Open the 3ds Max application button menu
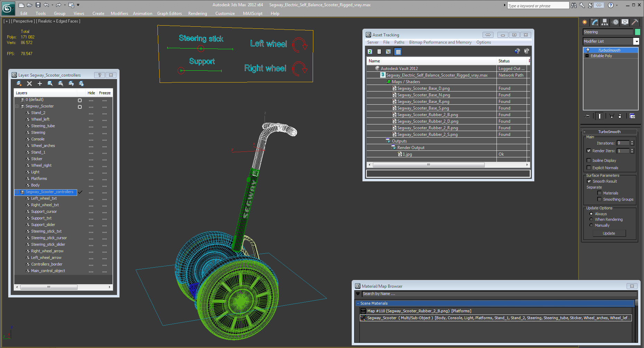644x348 pixels. click(8, 8)
